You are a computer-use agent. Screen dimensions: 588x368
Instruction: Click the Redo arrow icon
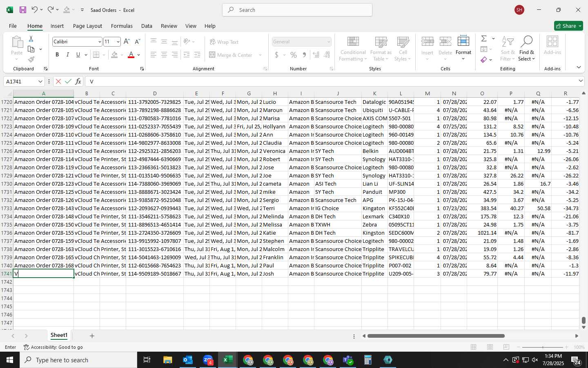coord(50,10)
